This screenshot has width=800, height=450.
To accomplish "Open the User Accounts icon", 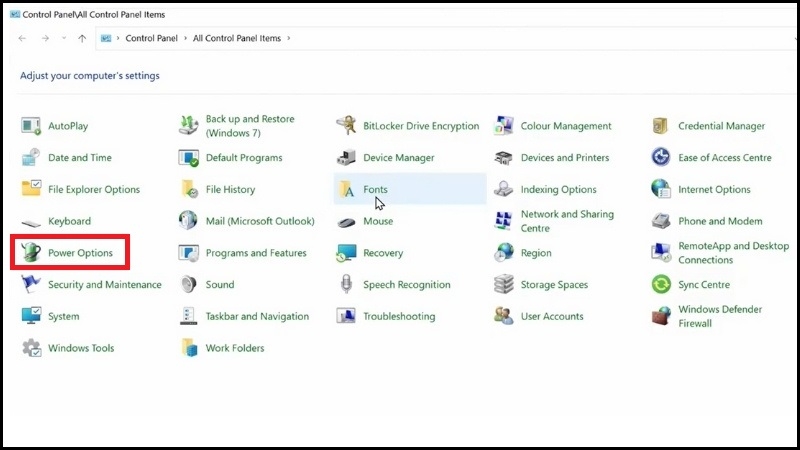I will 504,317.
